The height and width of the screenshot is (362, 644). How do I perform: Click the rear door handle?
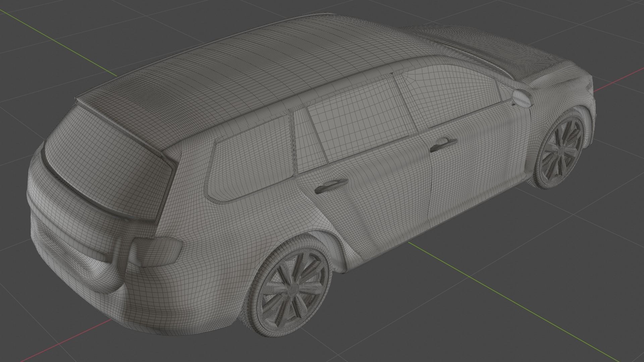331,185
